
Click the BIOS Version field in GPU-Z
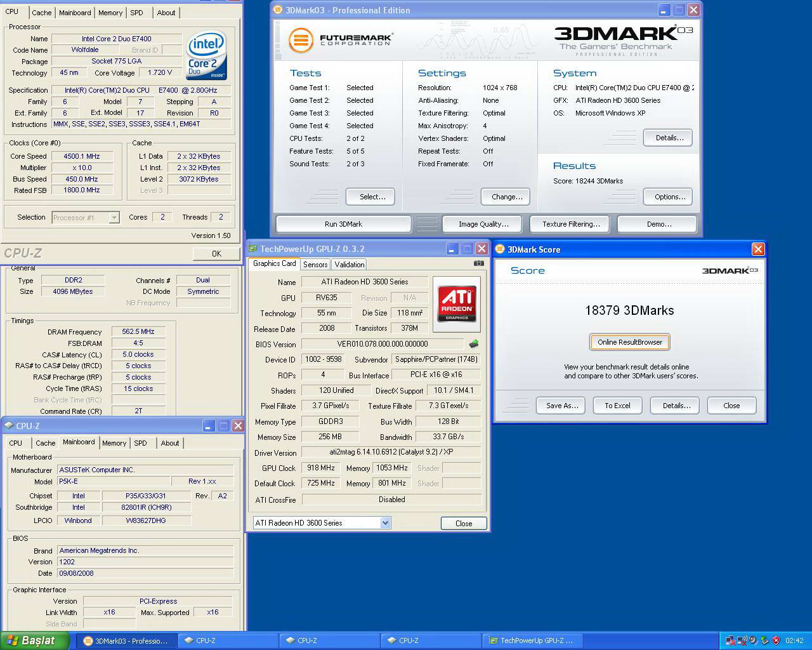pos(383,344)
